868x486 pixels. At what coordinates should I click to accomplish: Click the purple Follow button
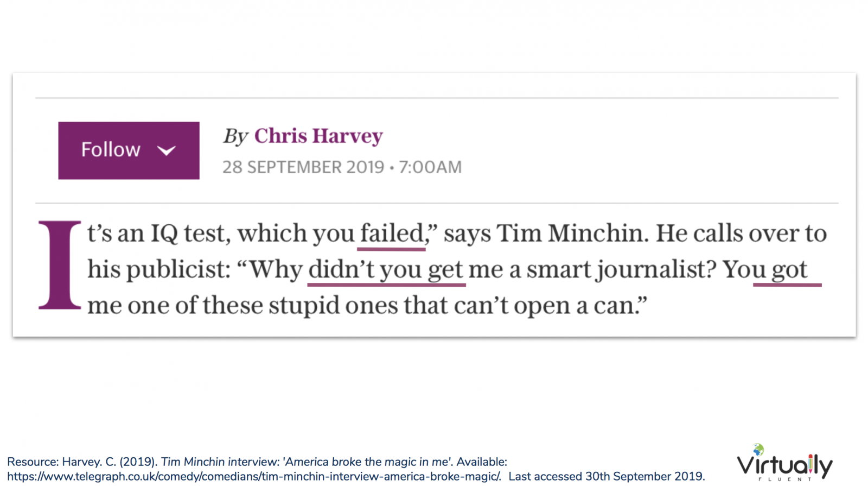pos(129,150)
